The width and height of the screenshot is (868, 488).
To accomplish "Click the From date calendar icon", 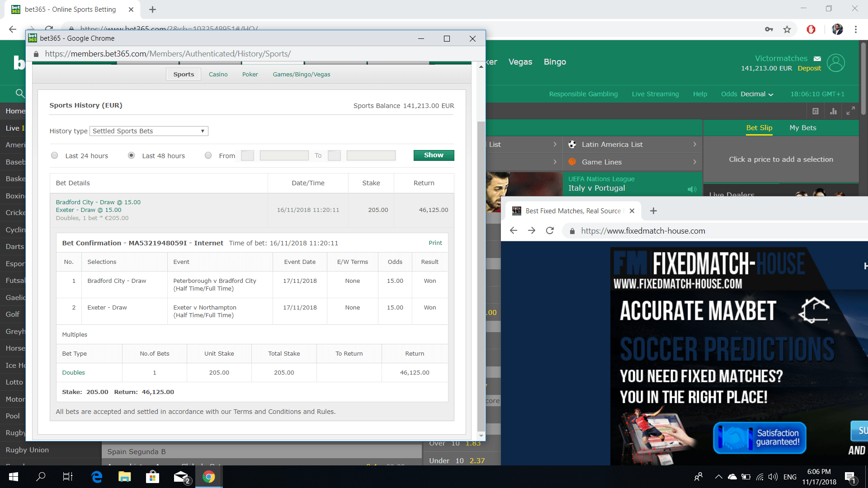I will [247, 155].
